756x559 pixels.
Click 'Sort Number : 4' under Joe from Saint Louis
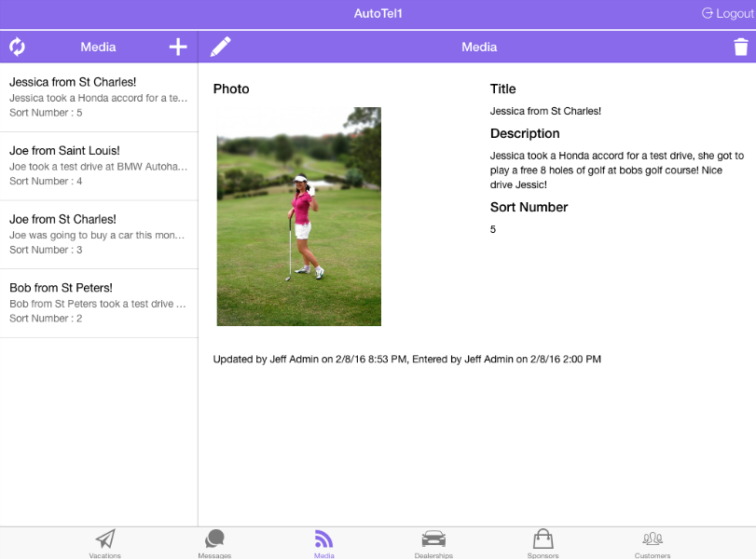pos(46,181)
